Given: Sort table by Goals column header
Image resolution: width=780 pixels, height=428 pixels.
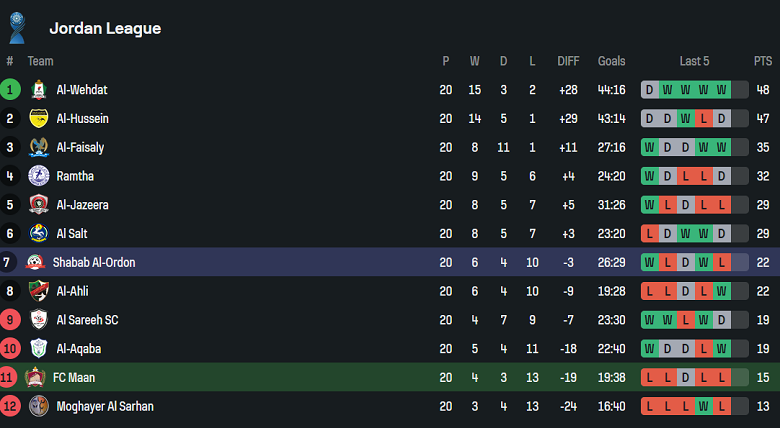Looking at the screenshot, I should coord(611,61).
